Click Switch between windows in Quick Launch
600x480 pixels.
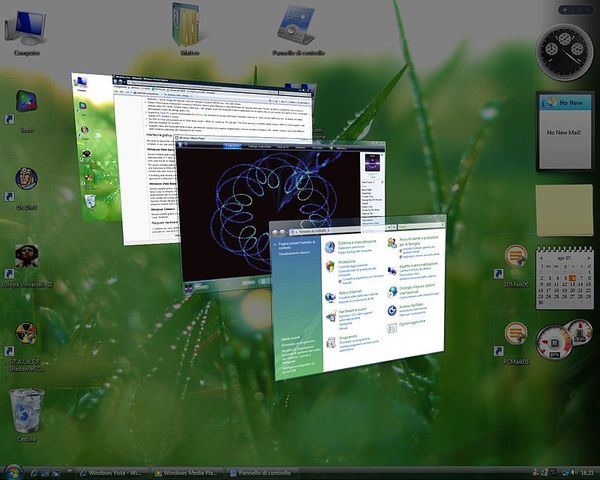point(56,473)
